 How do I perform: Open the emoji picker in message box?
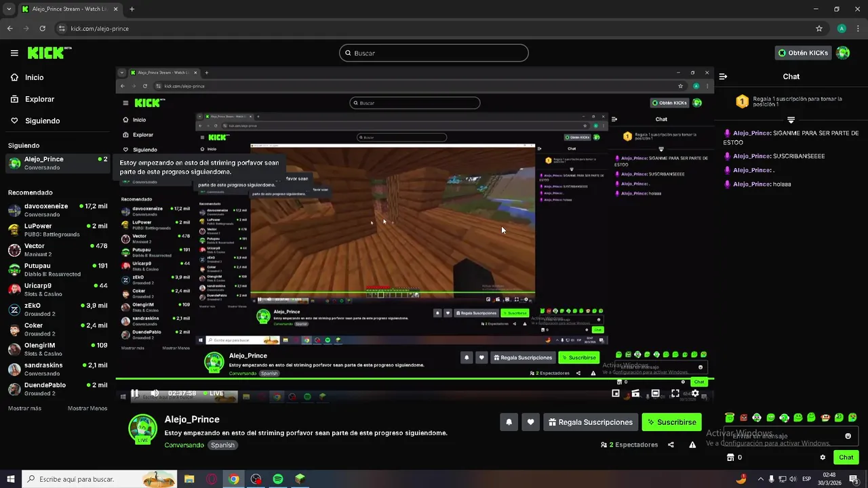[x=848, y=436]
